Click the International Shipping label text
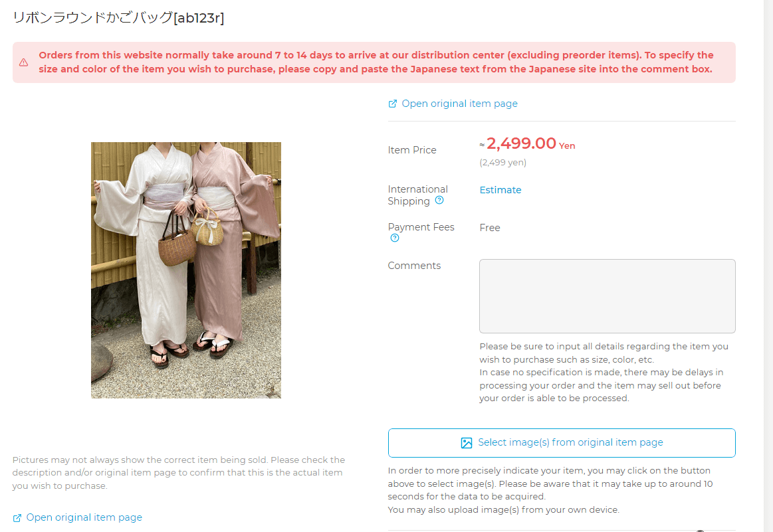 [417, 195]
